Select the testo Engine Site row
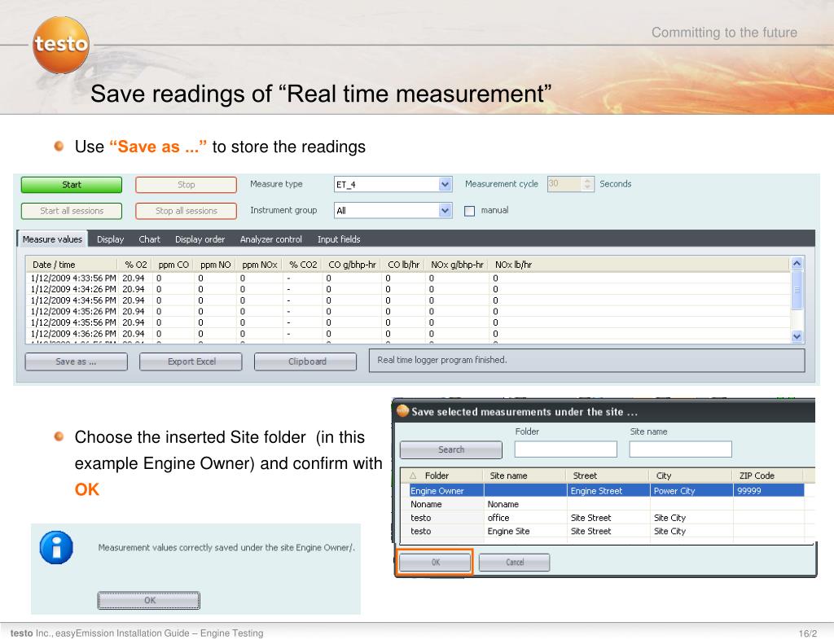This screenshot has height=644, width=834. pos(606,531)
